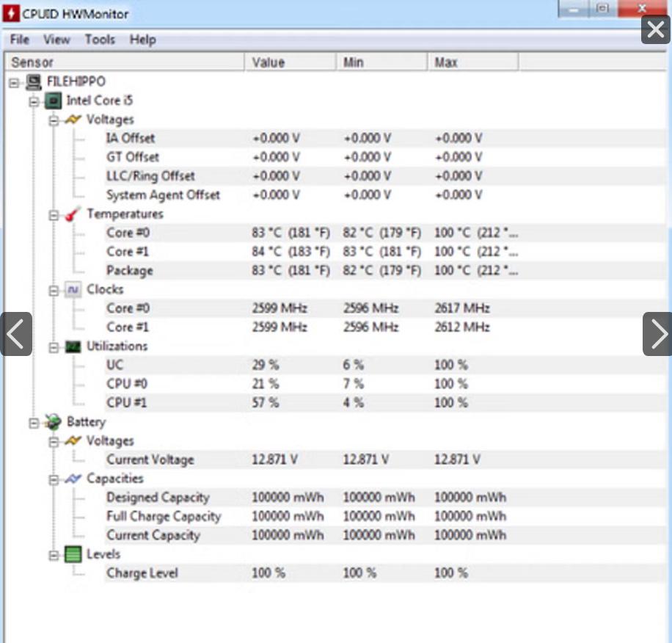Click the CPU Voltages lightning icon under Intel Core i5

[73, 120]
